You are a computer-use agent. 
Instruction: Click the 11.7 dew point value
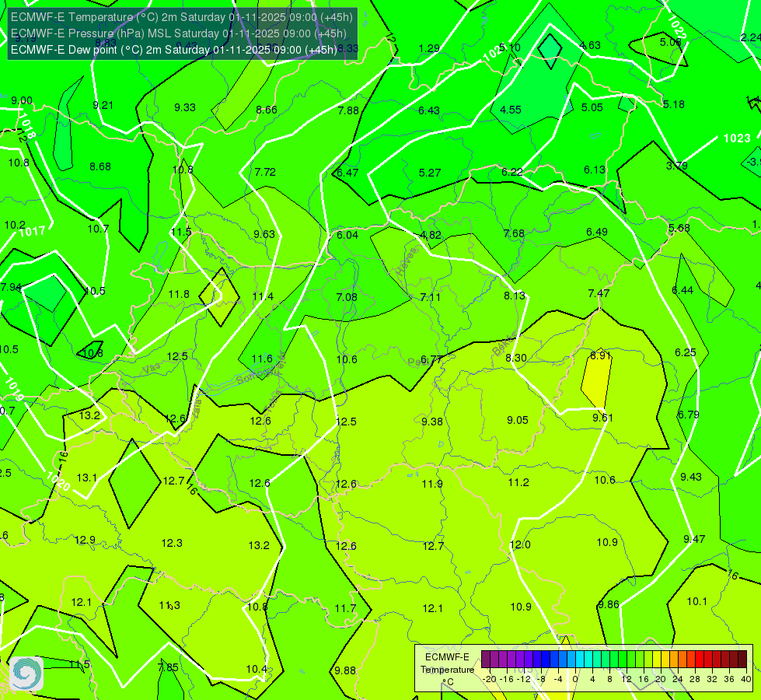point(345,608)
